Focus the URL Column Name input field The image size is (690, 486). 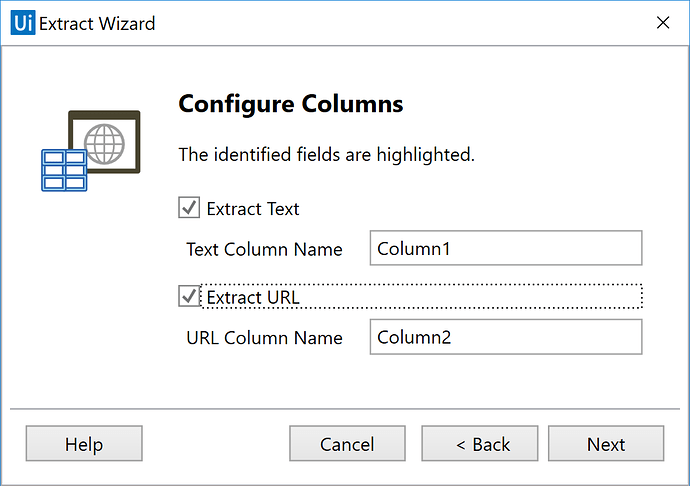click(x=505, y=337)
